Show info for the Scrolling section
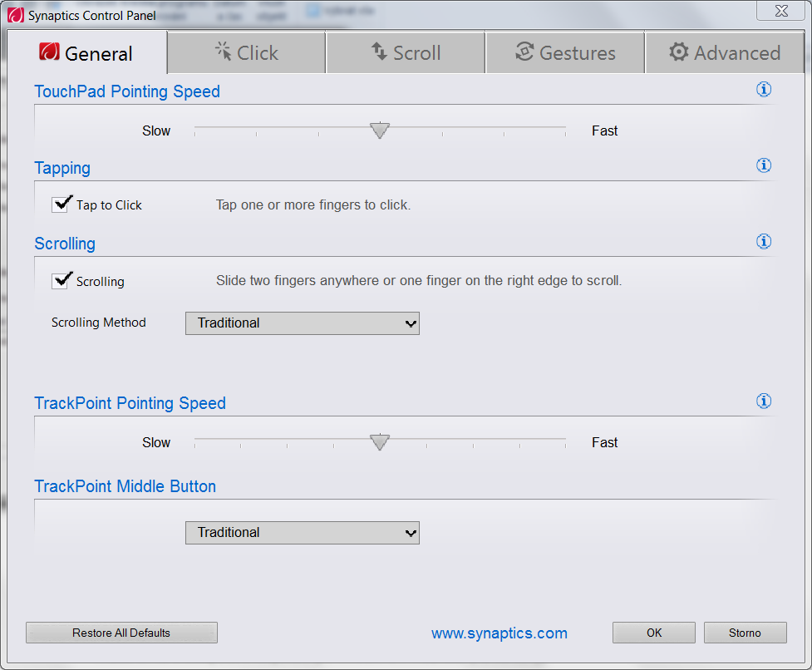The width and height of the screenshot is (812, 670). point(764,242)
